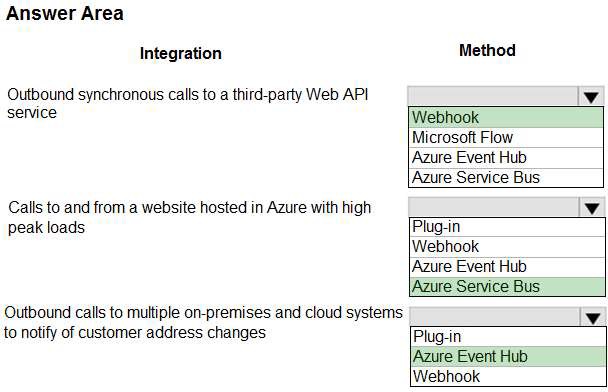The width and height of the screenshot is (608, 392).
Task: Select highlighted Azure Service Bus in second list
Action: tap(507, 287)
